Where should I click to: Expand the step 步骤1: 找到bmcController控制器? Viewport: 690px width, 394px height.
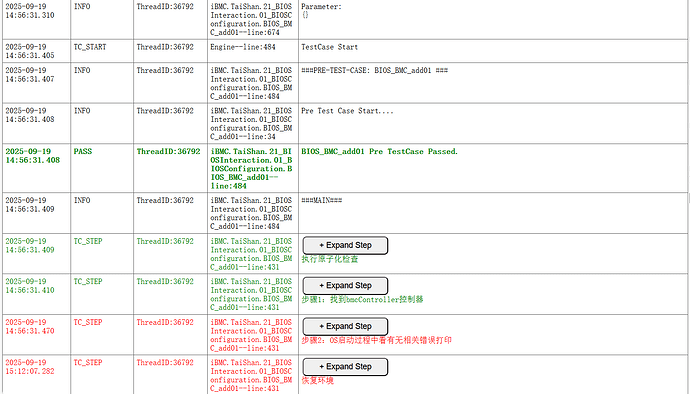(345, 286)
